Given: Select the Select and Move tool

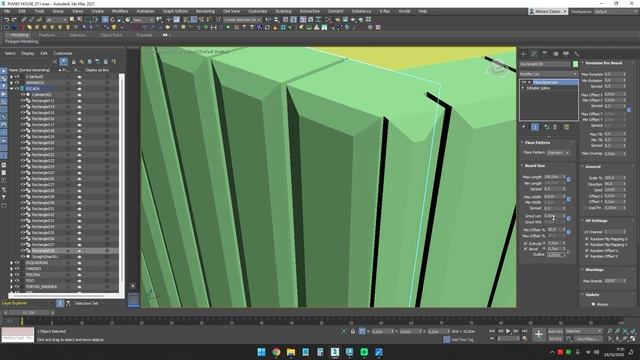Looking at the screenshot, I should [x=105, y=19].
